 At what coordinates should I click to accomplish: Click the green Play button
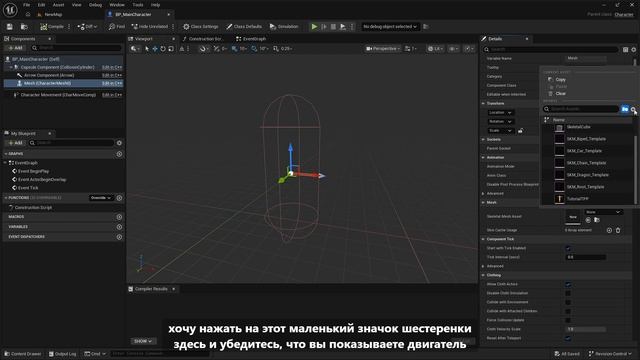[x=314, y=27]
